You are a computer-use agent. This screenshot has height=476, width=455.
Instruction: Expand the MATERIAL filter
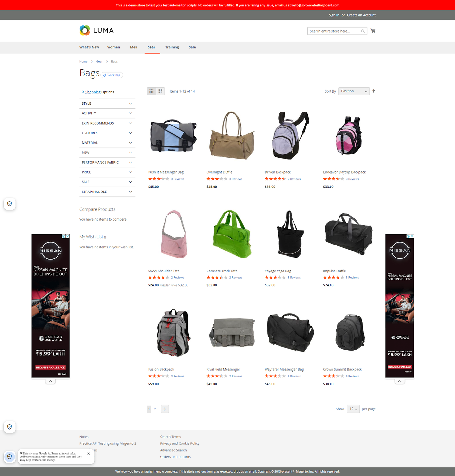coord(107,143)
